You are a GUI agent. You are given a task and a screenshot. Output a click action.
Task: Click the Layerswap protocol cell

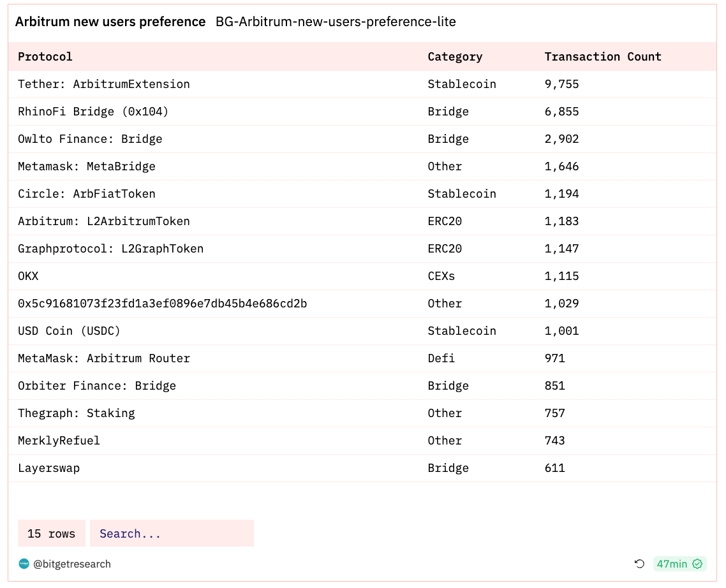click(48, 468)
